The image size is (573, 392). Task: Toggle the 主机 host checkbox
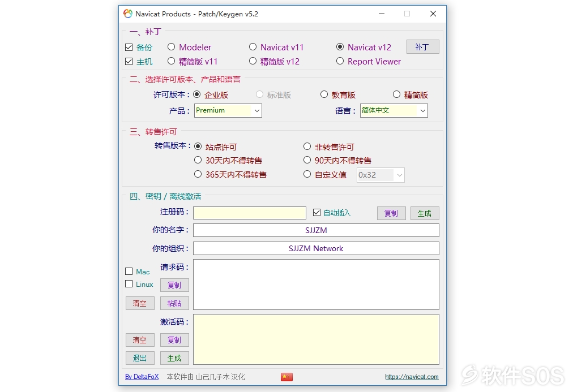[x=129, y=61]
